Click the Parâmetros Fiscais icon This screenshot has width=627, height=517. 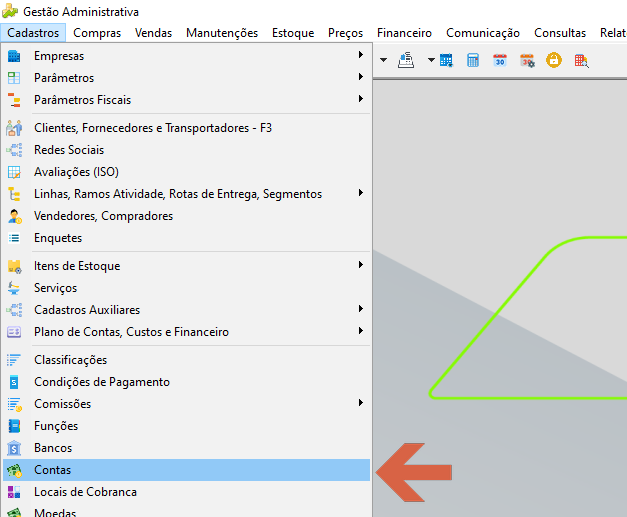coord(14,100)
